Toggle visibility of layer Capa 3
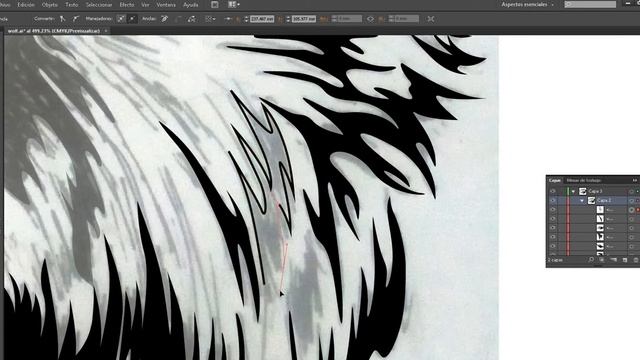Viewport: 640px width, 360px height. (x=553, y=191)
